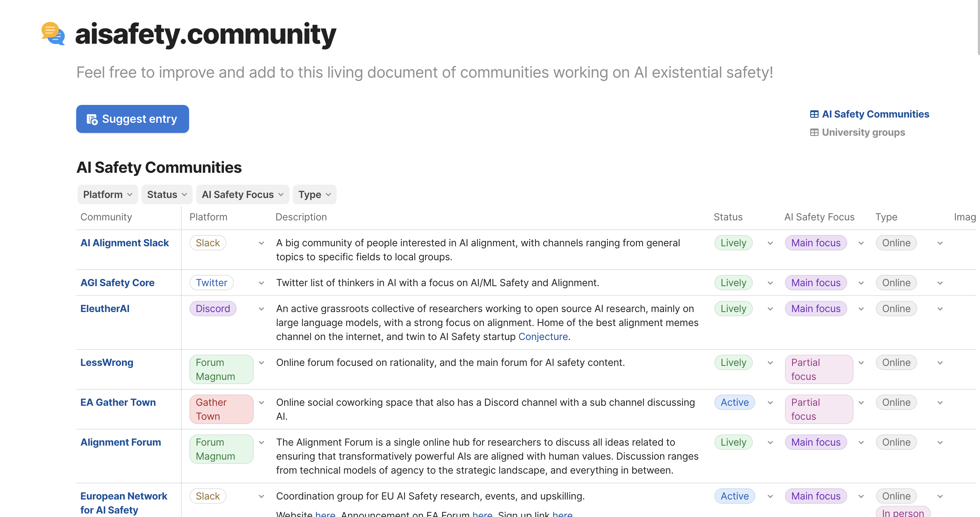980x517 pixels.
Task: Click the Description column header
Action: click(301, 217)
